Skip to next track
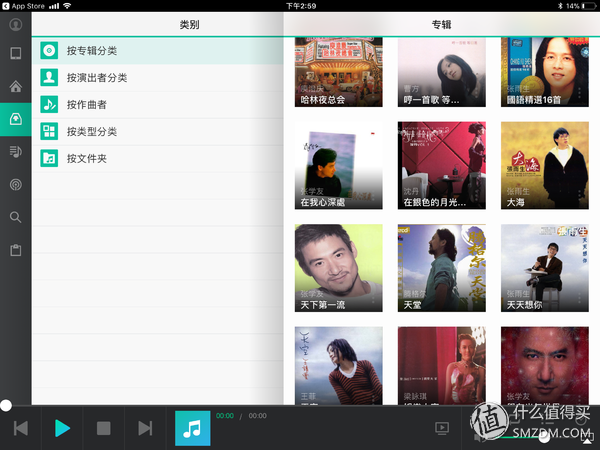The width and height of the screenshot is (600, 450). pyautogui.click(x=145, y=428)
